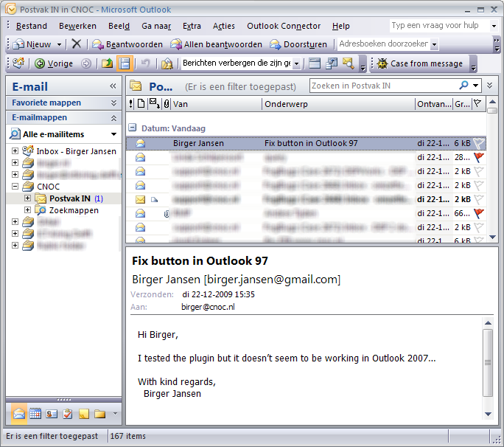Screen dimensions: 504x447
Task: Sort by flag status column header
Action: click(477, 104)
